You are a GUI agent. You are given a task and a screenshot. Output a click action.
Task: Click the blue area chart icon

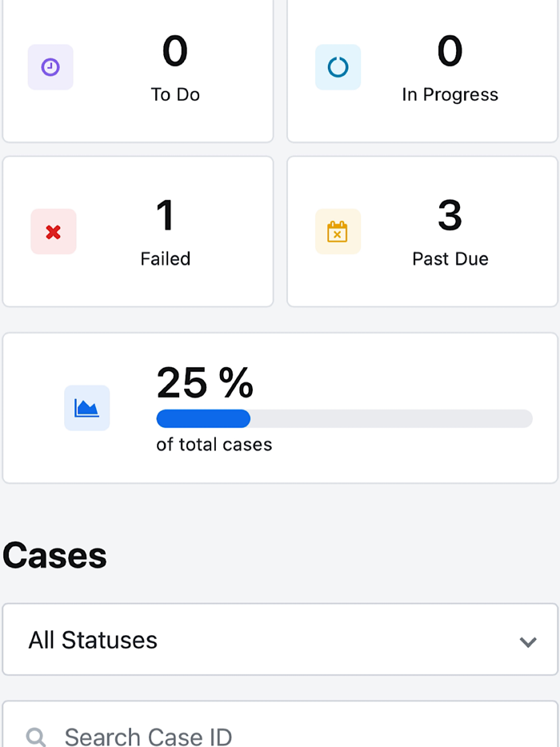[86, 408]
